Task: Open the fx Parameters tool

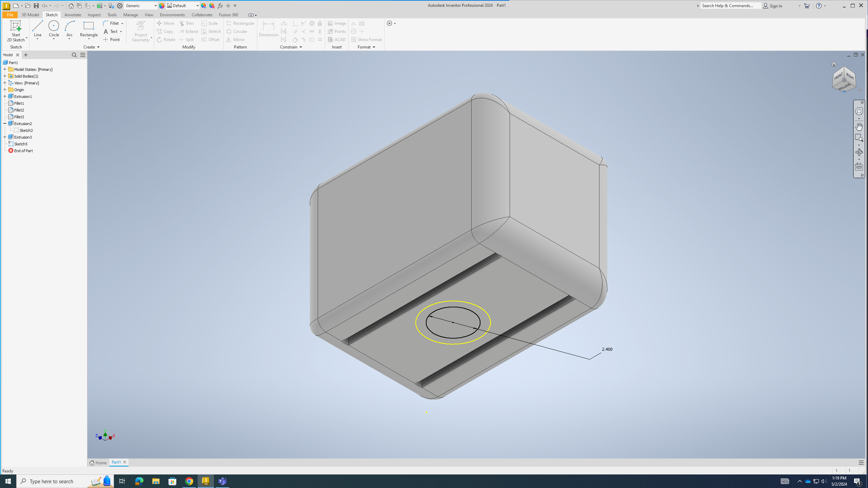Action: click(220, 6)
